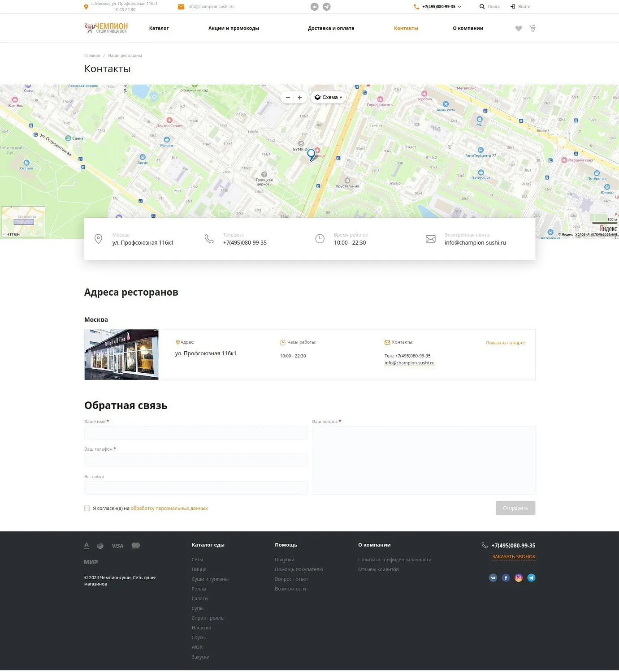
Task: Zoom in the map with plus button
Action: (x=300, y=98)
